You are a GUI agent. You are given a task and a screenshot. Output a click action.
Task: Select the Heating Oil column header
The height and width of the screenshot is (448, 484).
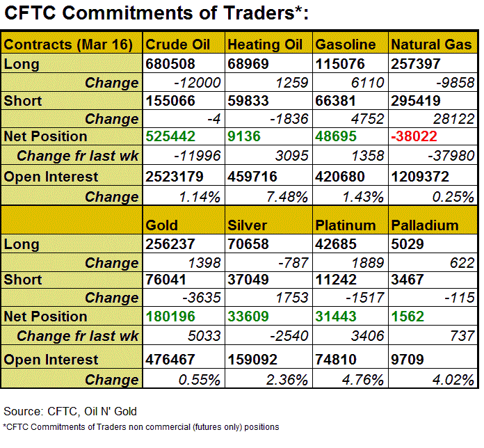click(265, 45)
